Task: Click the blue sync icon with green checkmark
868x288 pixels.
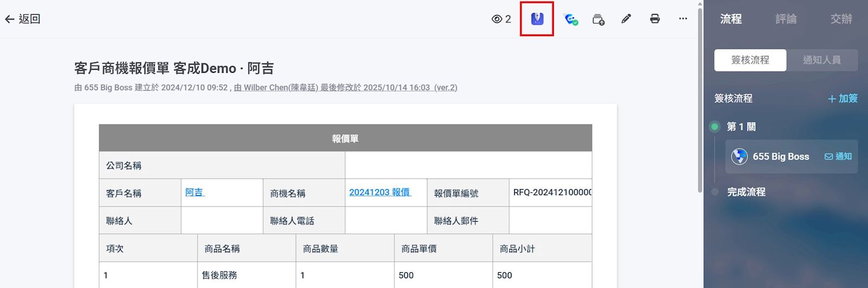Action: tap(570, 20)
